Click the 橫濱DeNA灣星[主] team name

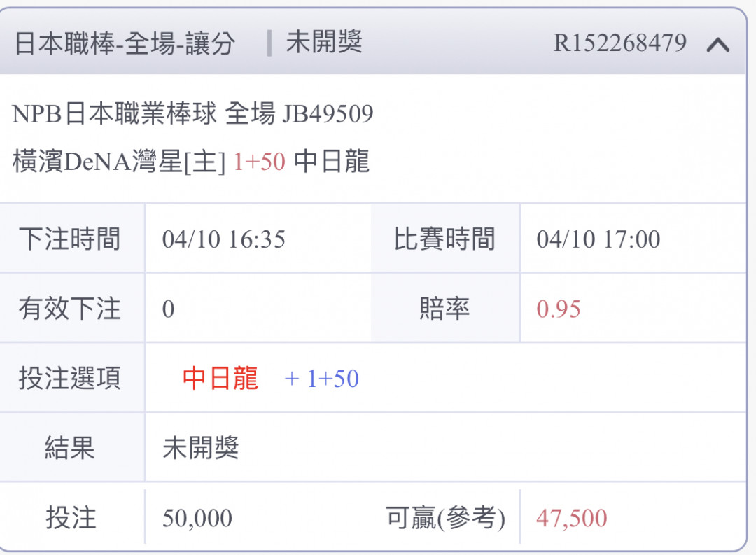(118, 161)
